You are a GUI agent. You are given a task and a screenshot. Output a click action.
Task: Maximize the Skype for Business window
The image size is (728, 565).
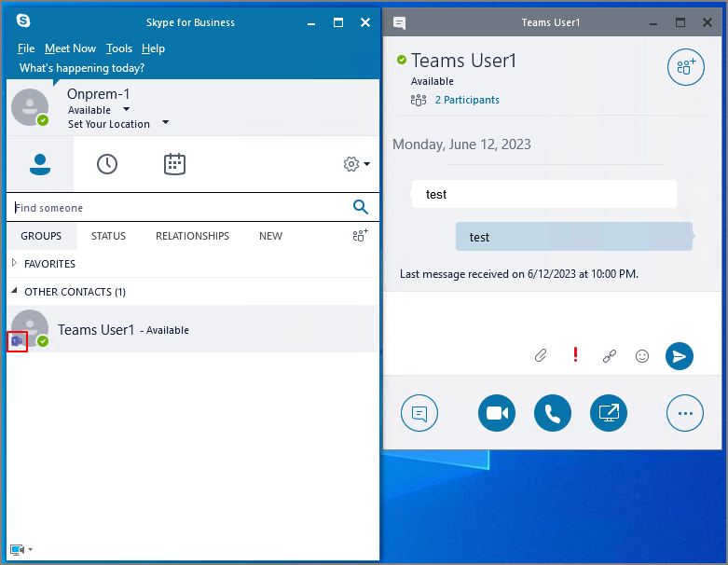(x=338, y=22)
